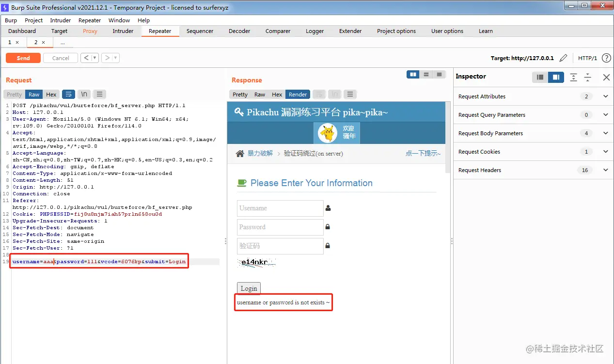The width and height of the screenshot is (614, 364).
Task: Go to previous request in history
Action: [86, 58]
